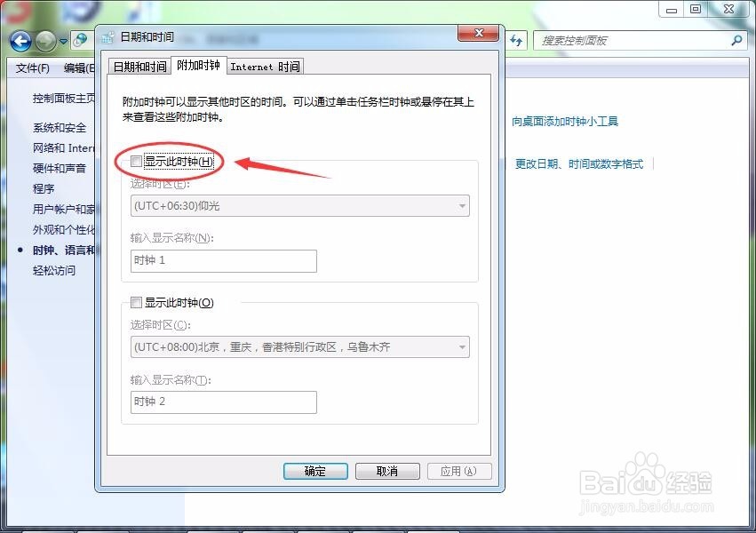This screenshot has width=756, height=533.
Task: Click the 更改日期、时间或数字格式 link
Action: [578, 164]
